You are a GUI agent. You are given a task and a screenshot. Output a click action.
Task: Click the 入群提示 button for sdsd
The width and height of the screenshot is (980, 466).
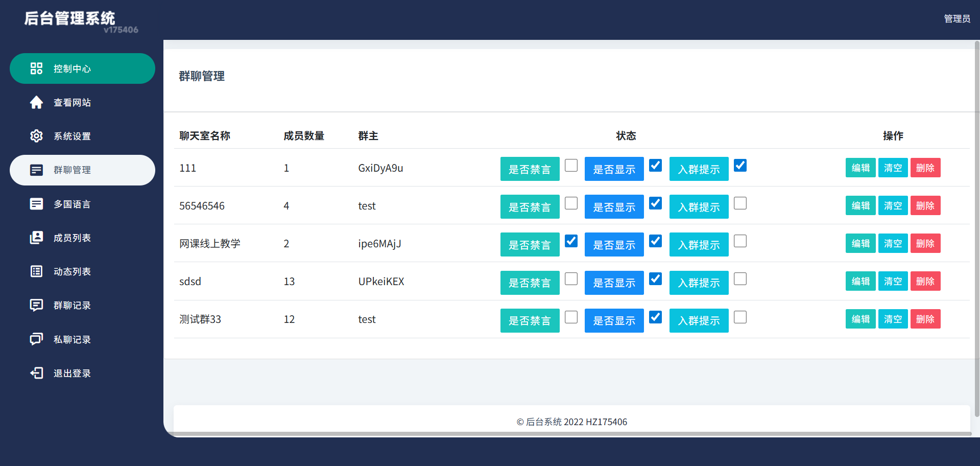pos(699,283)
